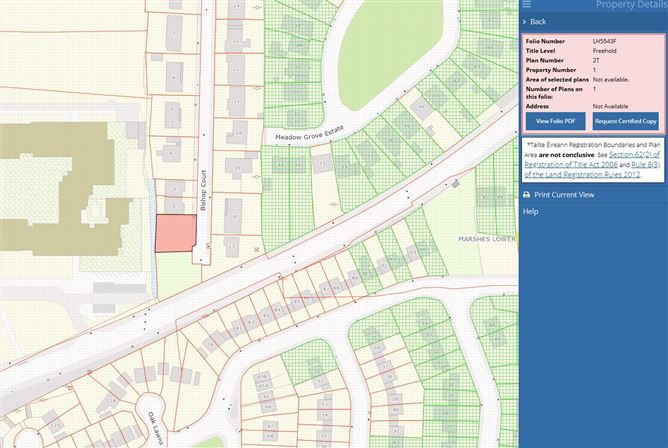This screenshot has height=448, width=668.
Task: Click the Back chevron arrow
Action: pos(524,21)
